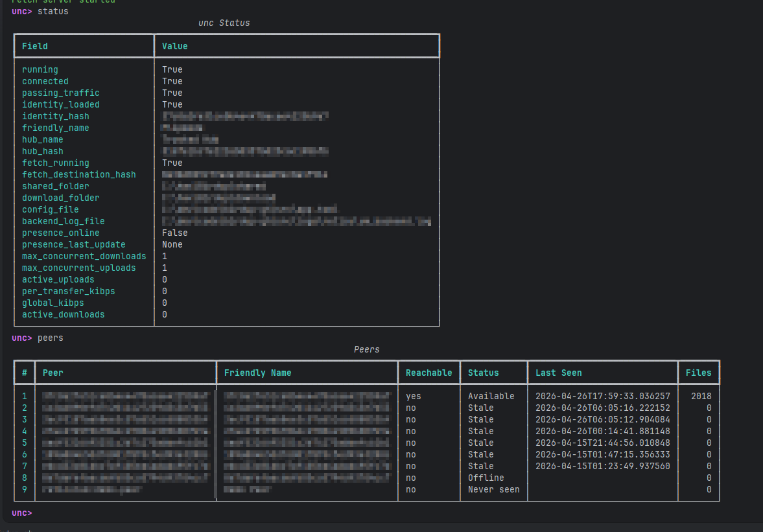Image resolution: width=763 pixels, height=532 pixels.
Task: Click the 'Value' column header in status table
Action: click(175, 46)
